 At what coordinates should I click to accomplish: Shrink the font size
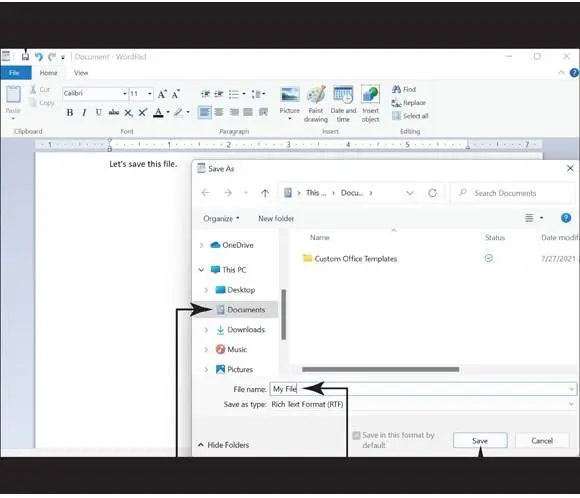(x=175, y=94)
